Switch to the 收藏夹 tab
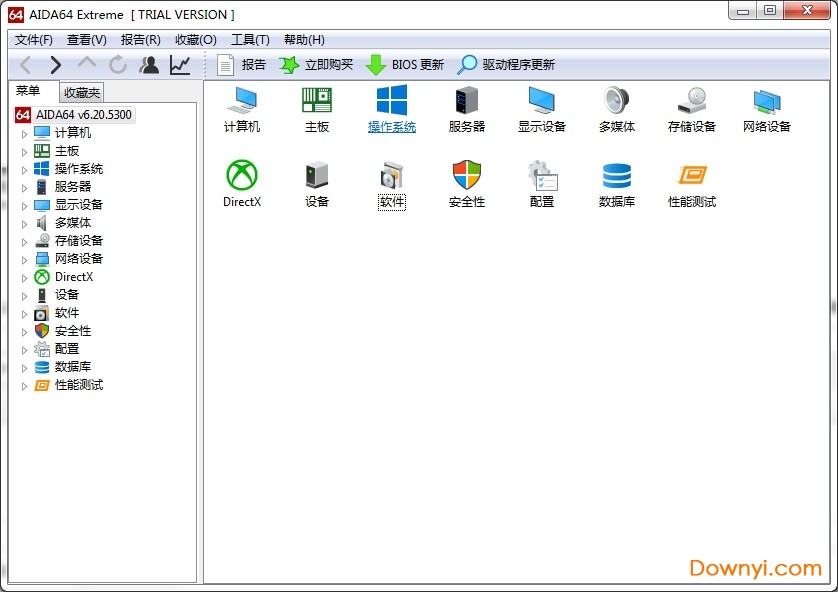The image size is (838, 592). click(82, 92)
